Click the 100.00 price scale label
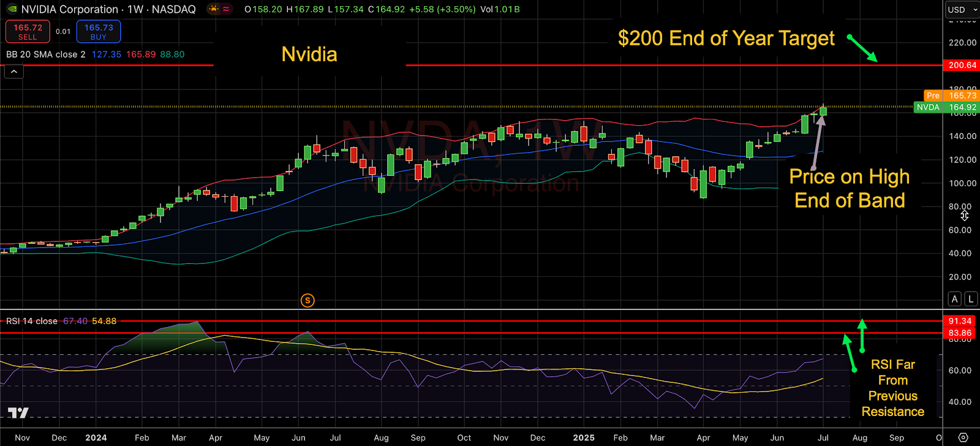This screenshot has width=980, height=446. 963,183
